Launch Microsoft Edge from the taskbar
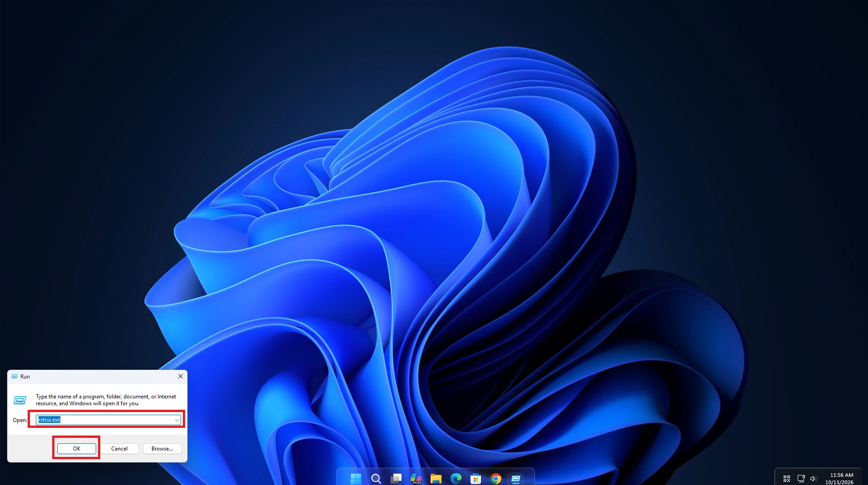 tap(456, 478)
